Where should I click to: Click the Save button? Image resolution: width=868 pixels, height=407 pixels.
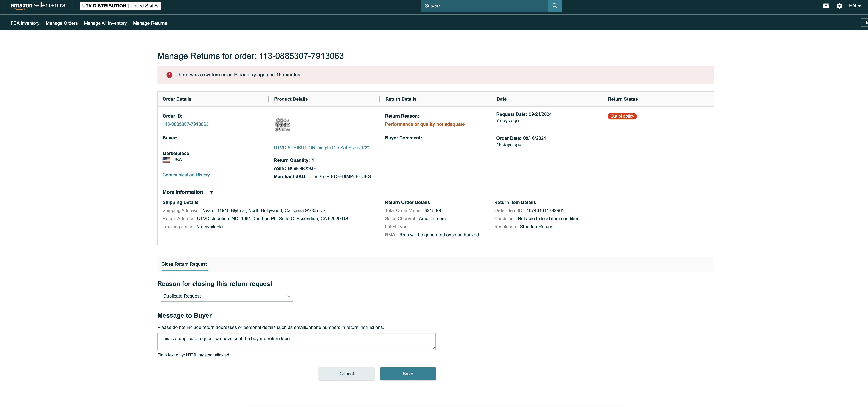(408, 374)
